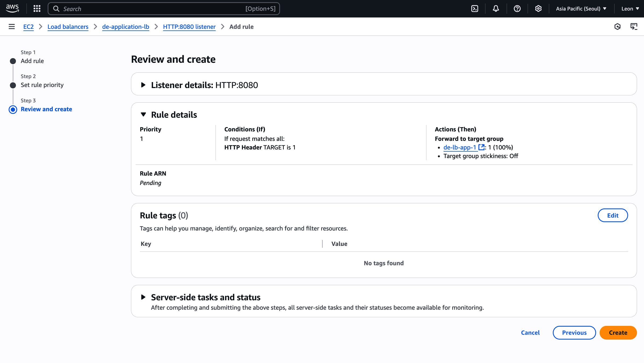Click external link icon beside de-lb-app-1

coord(481,147)
